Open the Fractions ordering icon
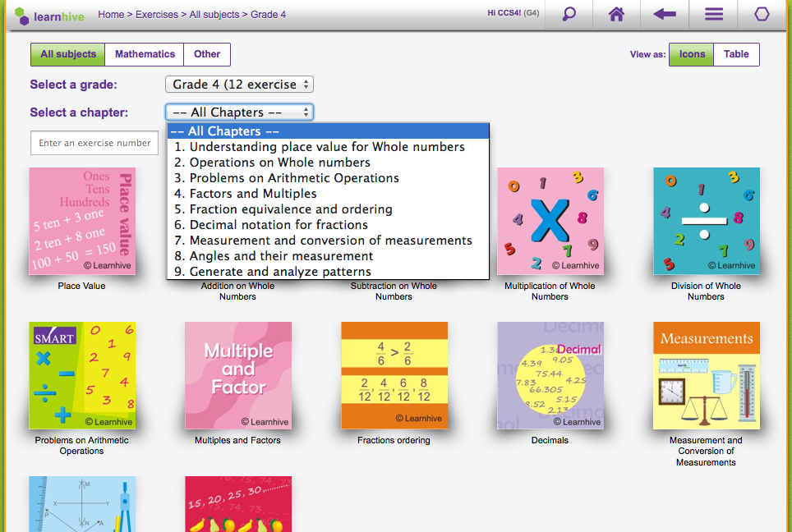This screenshot has width=792, height=532. click(x=394, y=375)
